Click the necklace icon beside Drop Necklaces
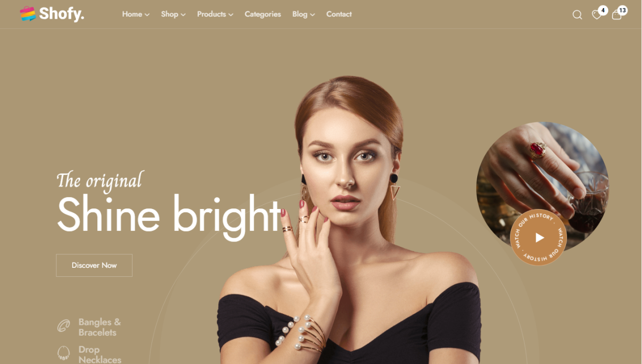This screenshot has height=364, width=642. [x=64, y=353]
